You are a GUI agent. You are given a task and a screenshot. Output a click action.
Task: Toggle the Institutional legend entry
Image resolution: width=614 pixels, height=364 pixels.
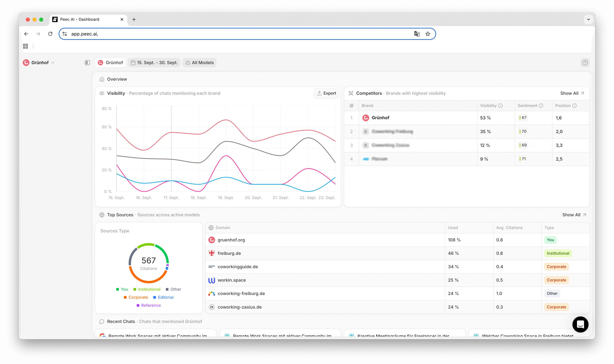pyautogui.click(x=147, y=289)
